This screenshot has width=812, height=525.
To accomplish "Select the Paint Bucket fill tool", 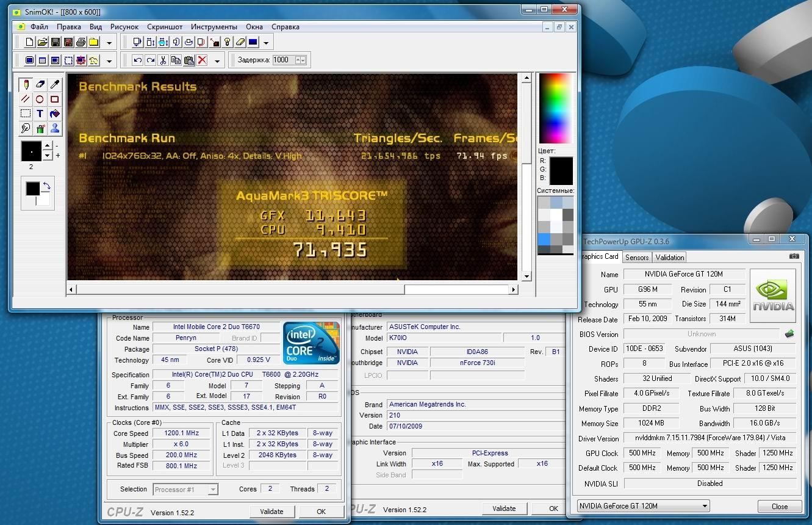I will click(x=54, y=114).
